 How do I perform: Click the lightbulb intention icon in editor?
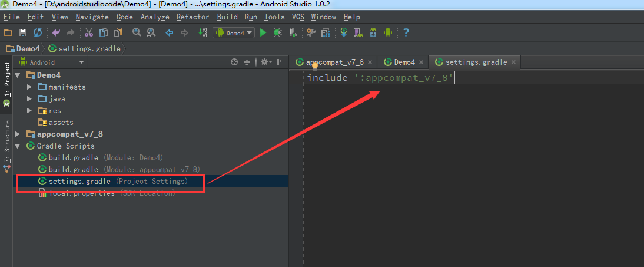point(315,68)
